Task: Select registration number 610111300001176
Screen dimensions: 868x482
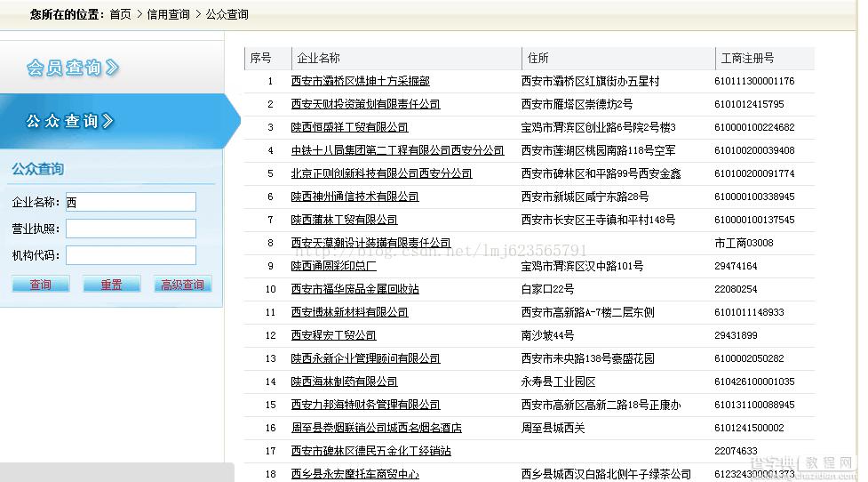Action: click(754, 81)
